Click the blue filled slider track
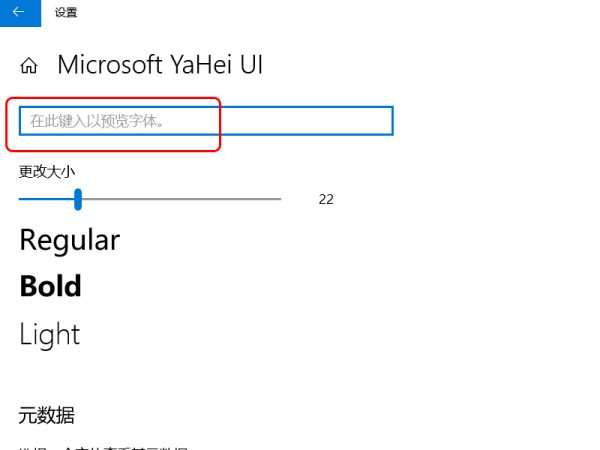This screenshot has height=450, width=600. point(45,199)
